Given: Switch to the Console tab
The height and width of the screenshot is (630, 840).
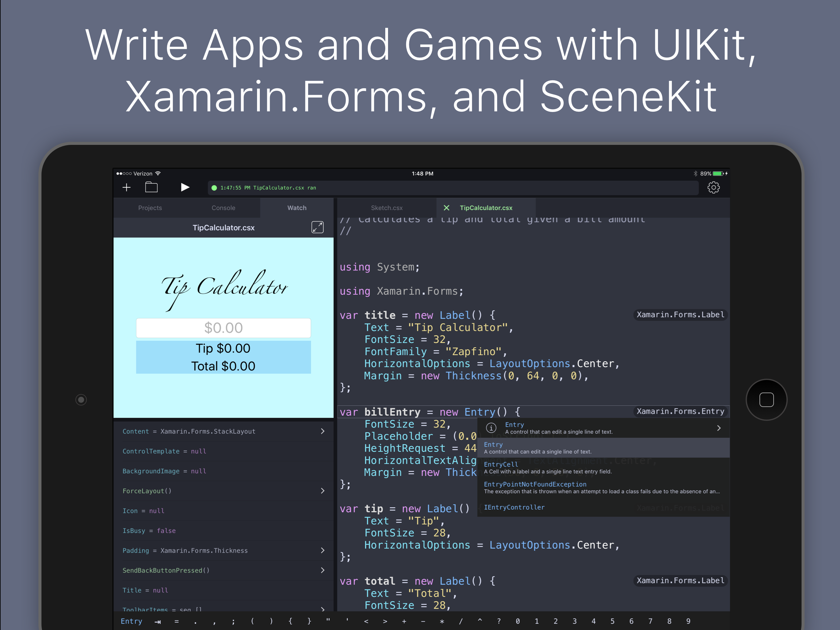Looking at the screenshot, I should 223,208.
